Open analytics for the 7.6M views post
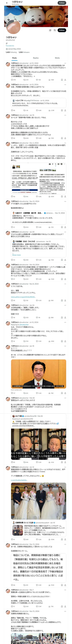 tap(49, 80)
